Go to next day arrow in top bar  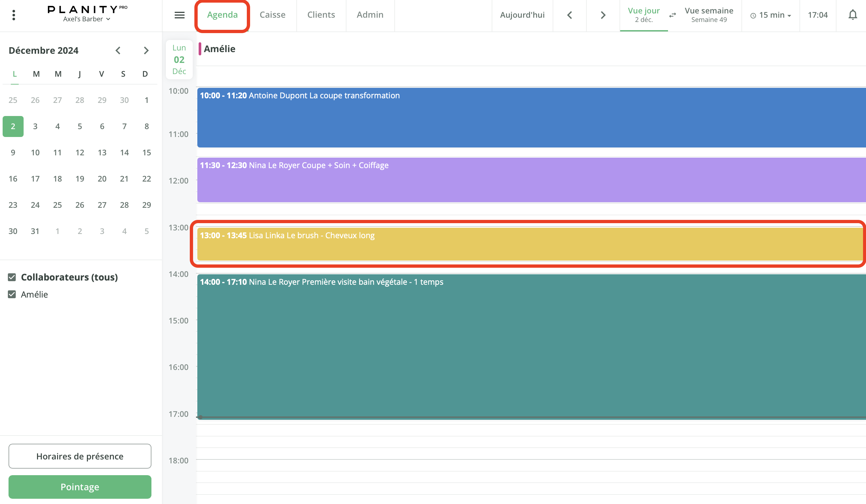pos(603,15)
